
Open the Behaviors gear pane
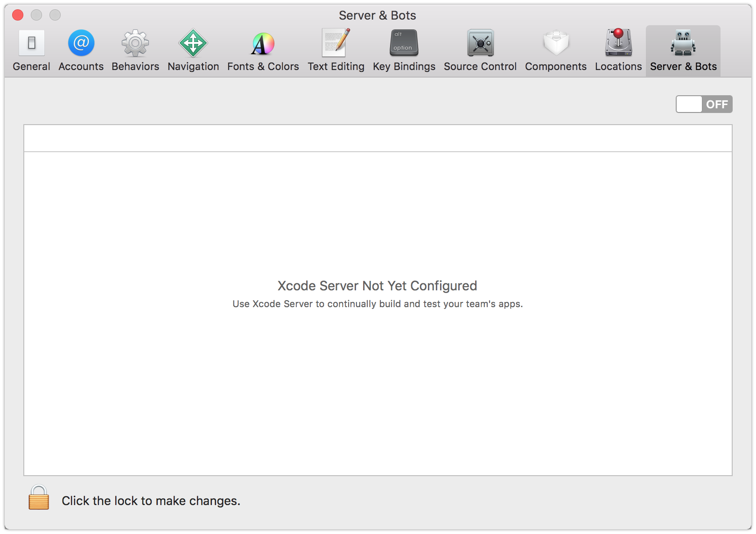coord(135,51)
